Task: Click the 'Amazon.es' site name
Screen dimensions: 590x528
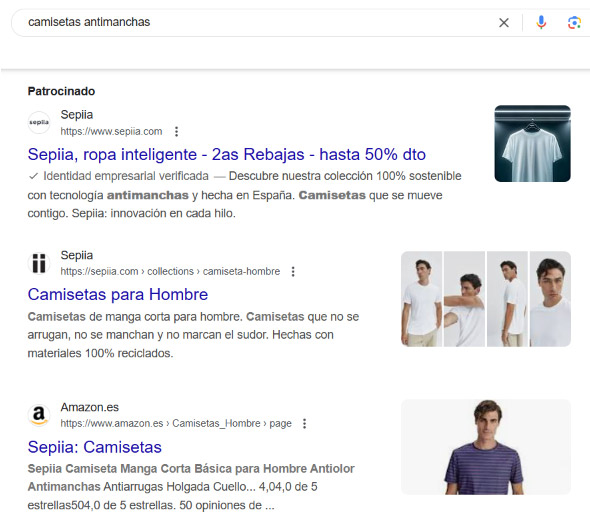Action: (90, 407)
